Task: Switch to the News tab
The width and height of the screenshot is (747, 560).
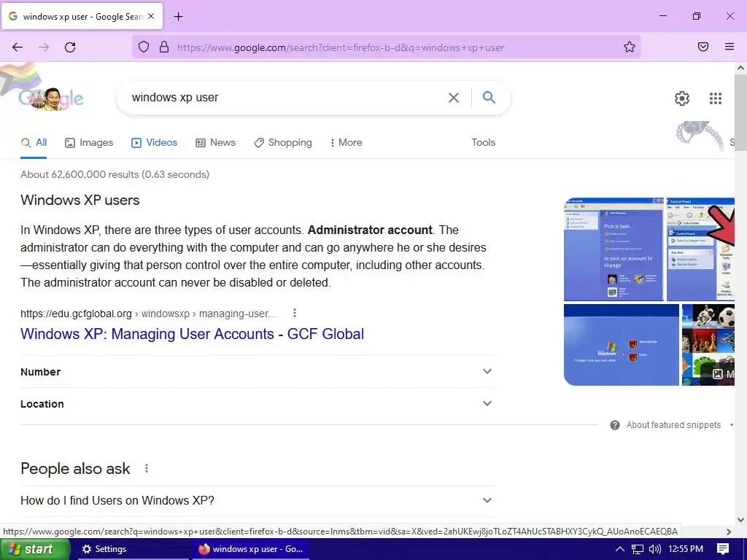Action: 215,142
